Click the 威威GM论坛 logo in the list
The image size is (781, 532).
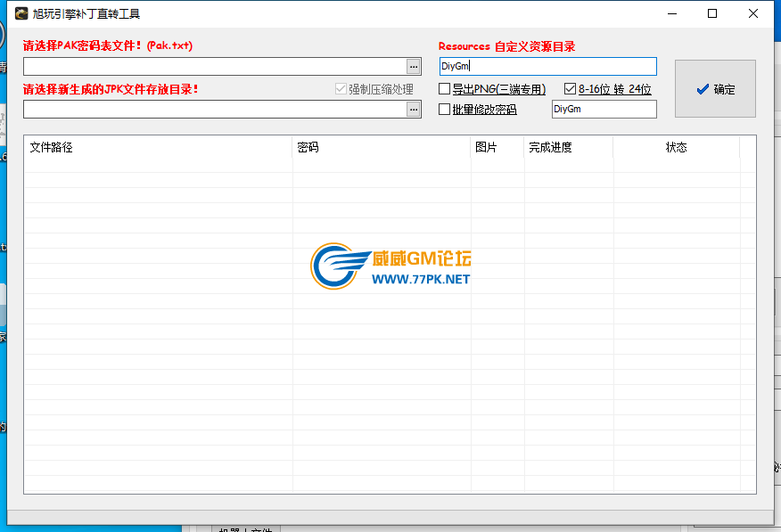[x=390, y=266]
